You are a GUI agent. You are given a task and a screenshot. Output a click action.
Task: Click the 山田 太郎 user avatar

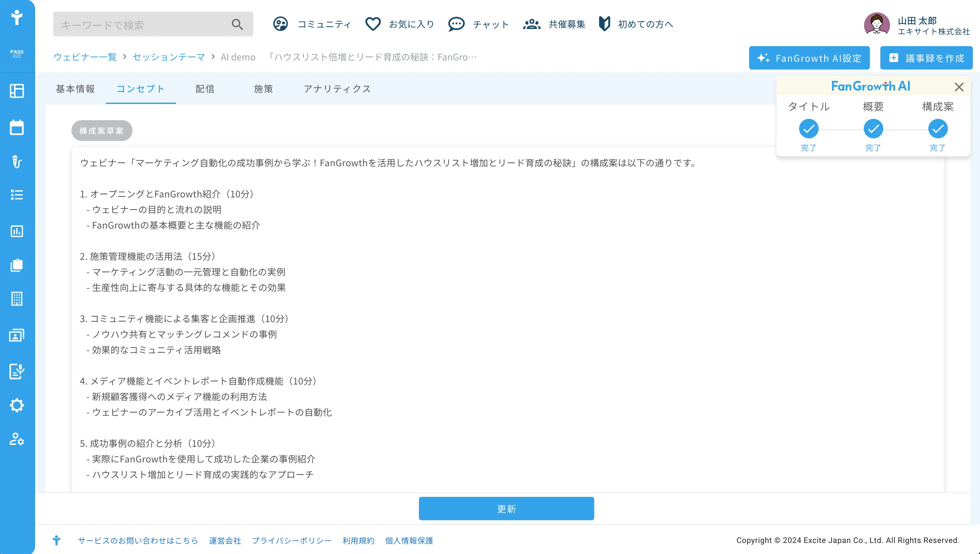coord(876,25)
